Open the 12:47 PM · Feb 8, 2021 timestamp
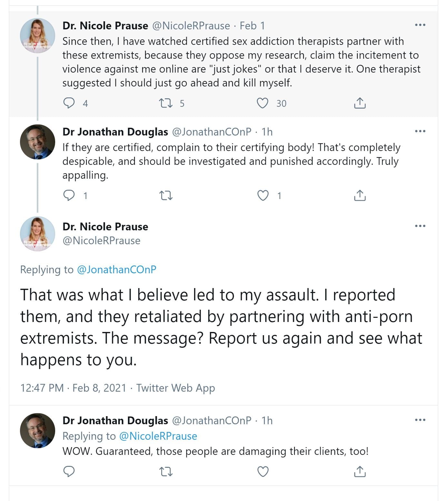Screen dimensions: 448x501 [x=73, y=388]
